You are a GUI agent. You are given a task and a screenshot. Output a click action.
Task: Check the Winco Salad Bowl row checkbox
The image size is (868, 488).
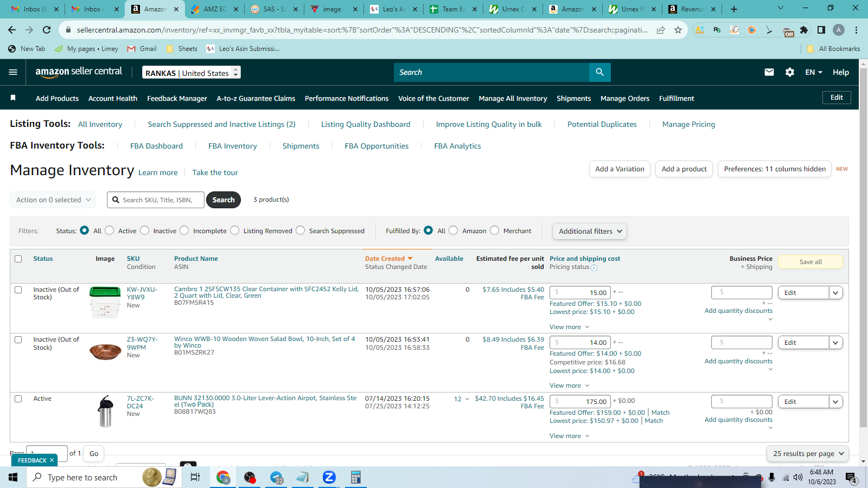click(x=18, y=339)
